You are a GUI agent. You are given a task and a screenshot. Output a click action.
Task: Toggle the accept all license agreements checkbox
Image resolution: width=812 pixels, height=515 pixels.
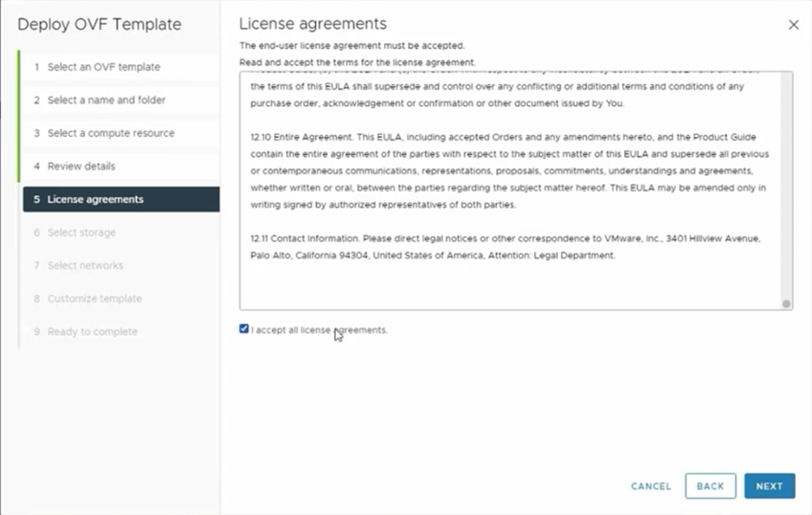point(244,329)
